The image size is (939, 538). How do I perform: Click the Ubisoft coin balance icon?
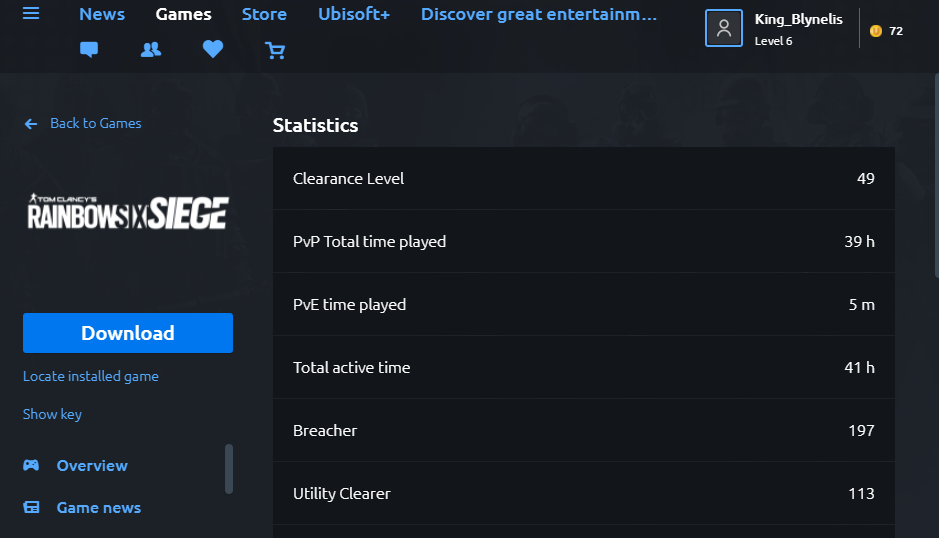point(875,31)
